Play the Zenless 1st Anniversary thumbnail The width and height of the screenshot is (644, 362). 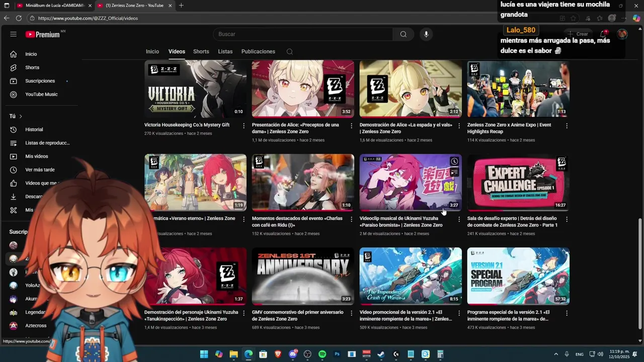pyautogui.click(x=303, y=276)
